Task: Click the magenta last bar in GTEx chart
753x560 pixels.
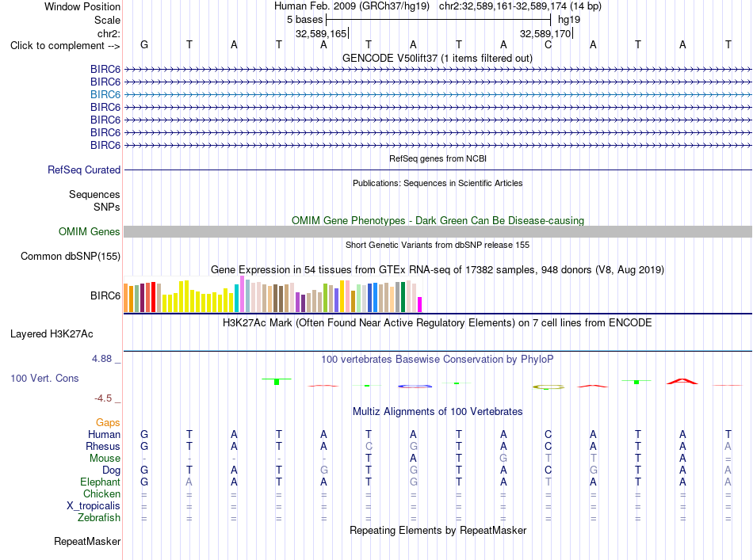Action: point(420,305)
